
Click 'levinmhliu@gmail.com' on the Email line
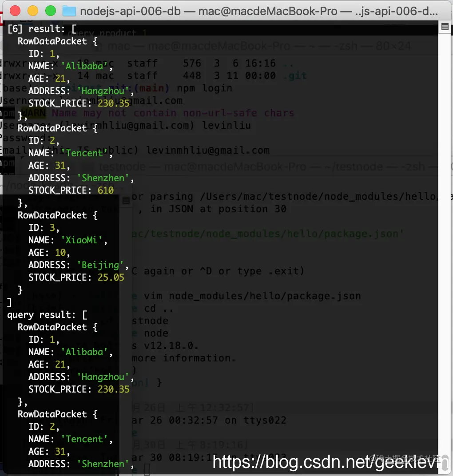point(208,150)
